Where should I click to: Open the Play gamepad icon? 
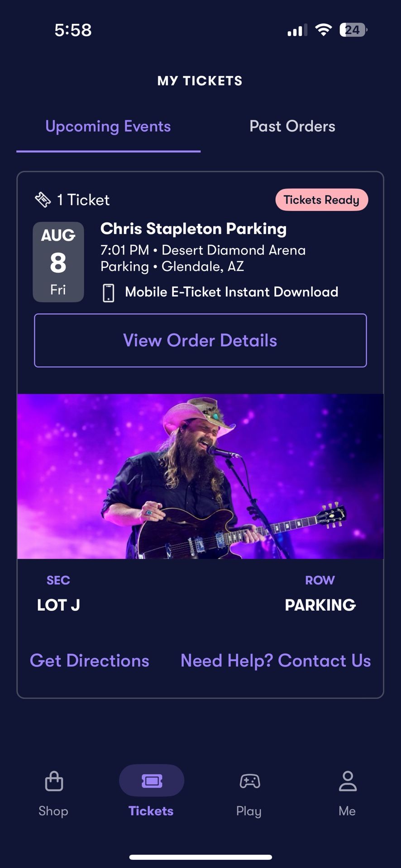(x=249, y=781)
